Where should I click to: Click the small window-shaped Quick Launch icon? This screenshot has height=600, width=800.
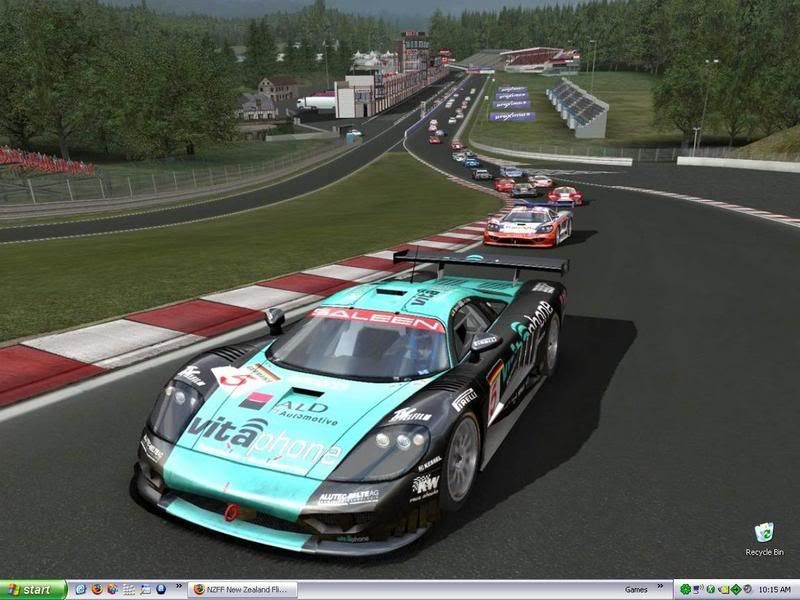tap(145, 590)
